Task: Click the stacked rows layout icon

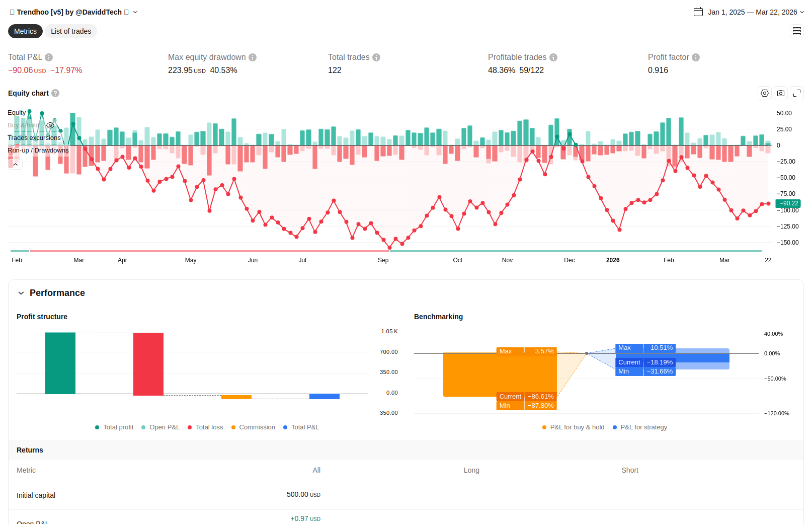Action: [797, 32]
